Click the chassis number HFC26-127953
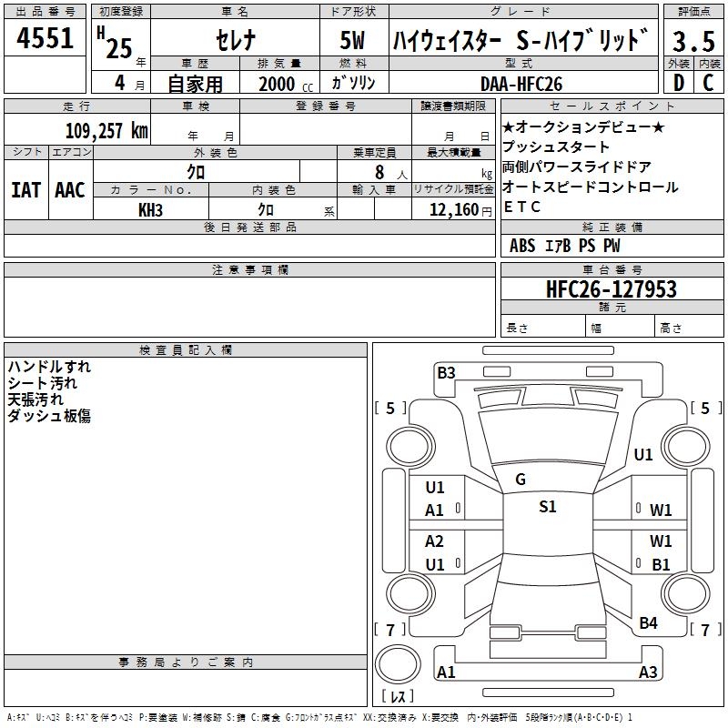728x728 pixels. coord(612,289)
